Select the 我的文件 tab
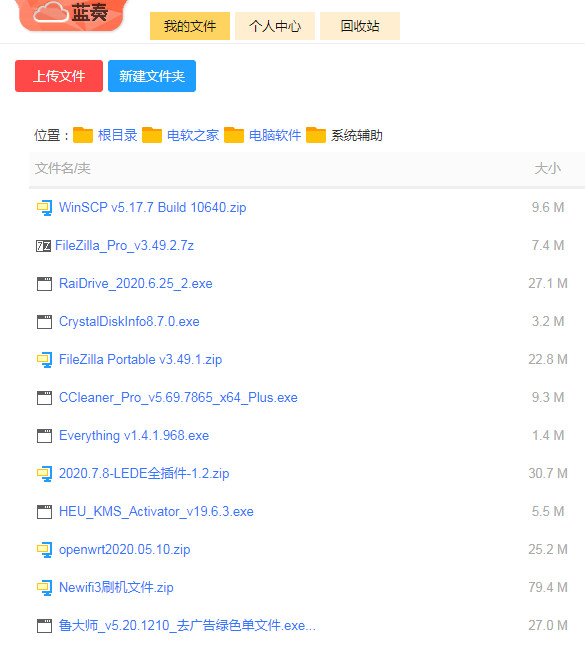585x652 pixels. coord(190,26)
